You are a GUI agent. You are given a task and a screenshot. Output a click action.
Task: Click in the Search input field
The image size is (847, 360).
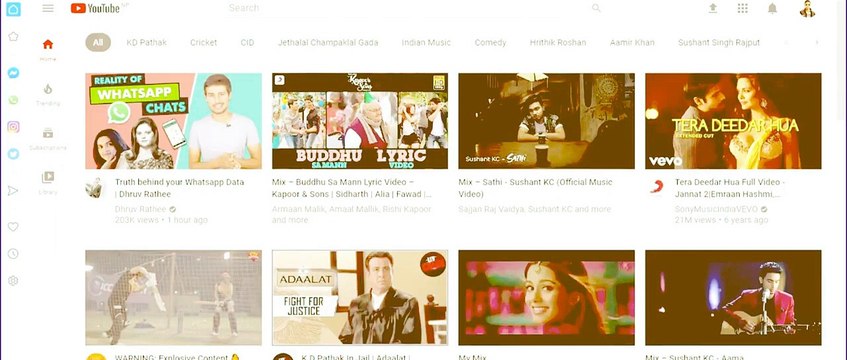pyautogui.click(x=406, y=8)
